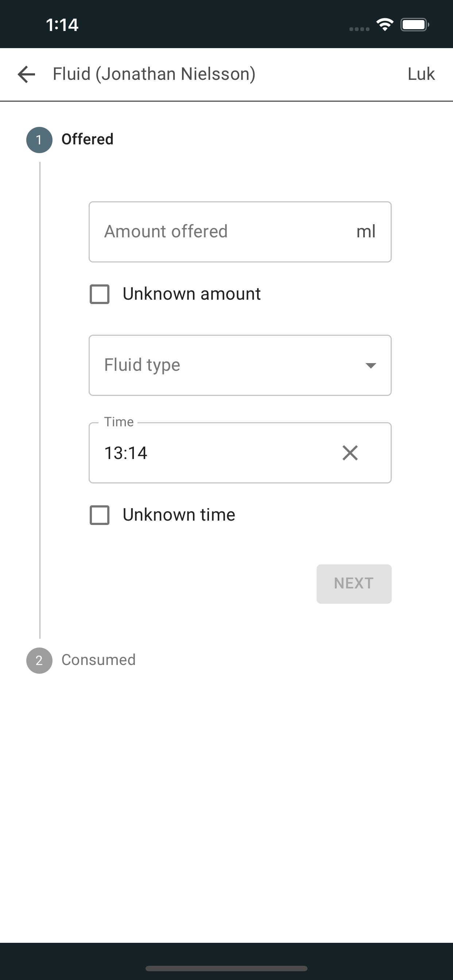Tap the back arrow icon
Image resolution: width=453 pixels, height=980 pixels.
coord(26,74)
